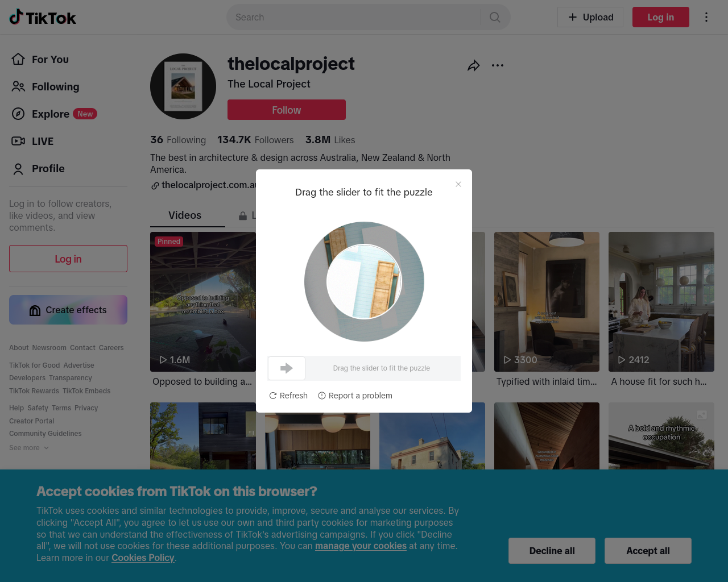
Task: Open TikTok Embeds link
Action: coord(86,391)
